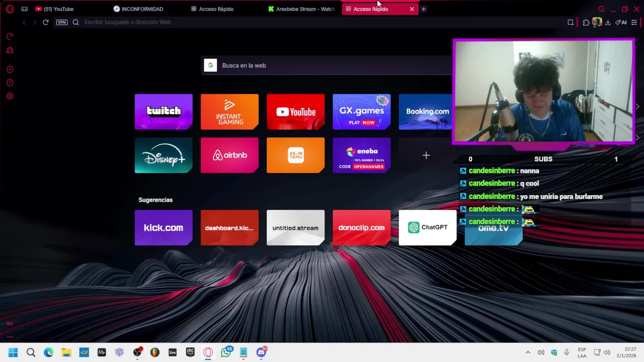
Task: Click the Google logo in search box
Action: pyautogui.click(x=210, y=65)
